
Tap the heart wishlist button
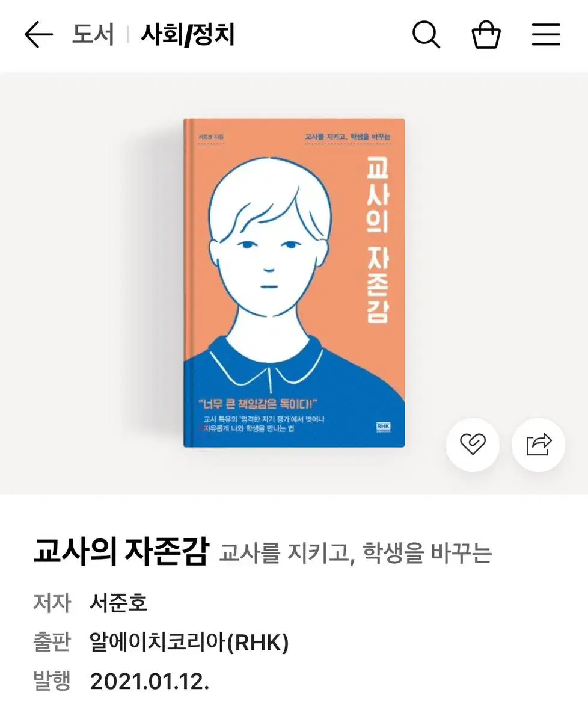click(x=473, y=445)
